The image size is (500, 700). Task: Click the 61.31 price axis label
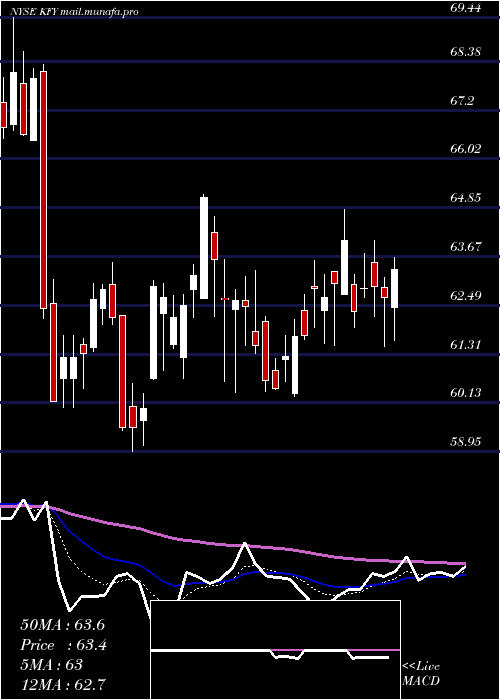(466, 345)
